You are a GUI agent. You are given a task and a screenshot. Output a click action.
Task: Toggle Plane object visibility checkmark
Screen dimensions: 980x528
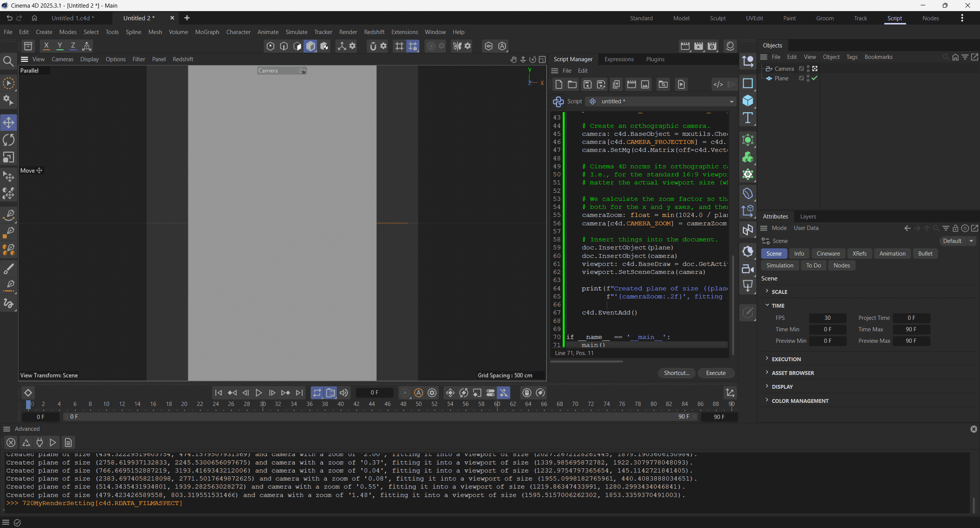coord(814,78)
